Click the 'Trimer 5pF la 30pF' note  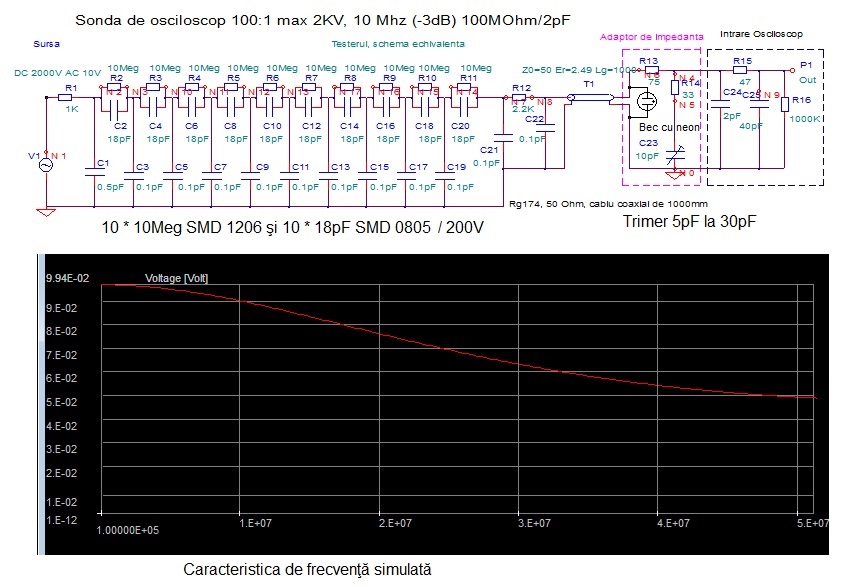[x=689, y=222]
